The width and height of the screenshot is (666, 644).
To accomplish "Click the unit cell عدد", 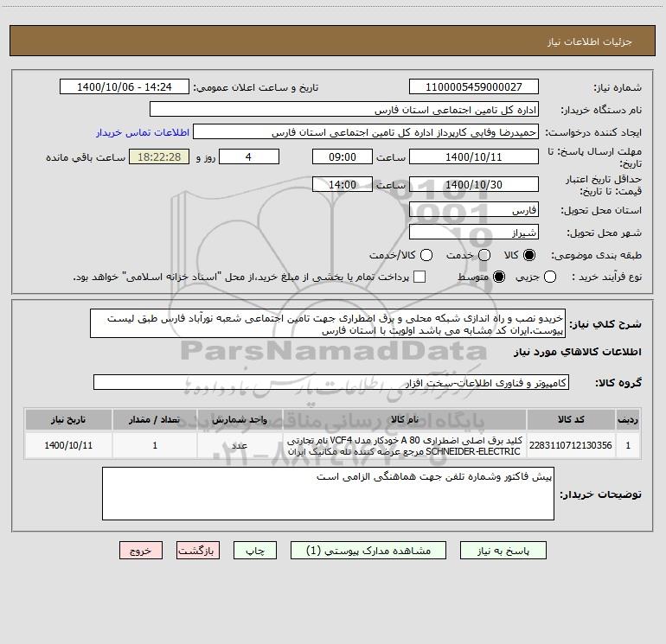I will coord(240,445).
